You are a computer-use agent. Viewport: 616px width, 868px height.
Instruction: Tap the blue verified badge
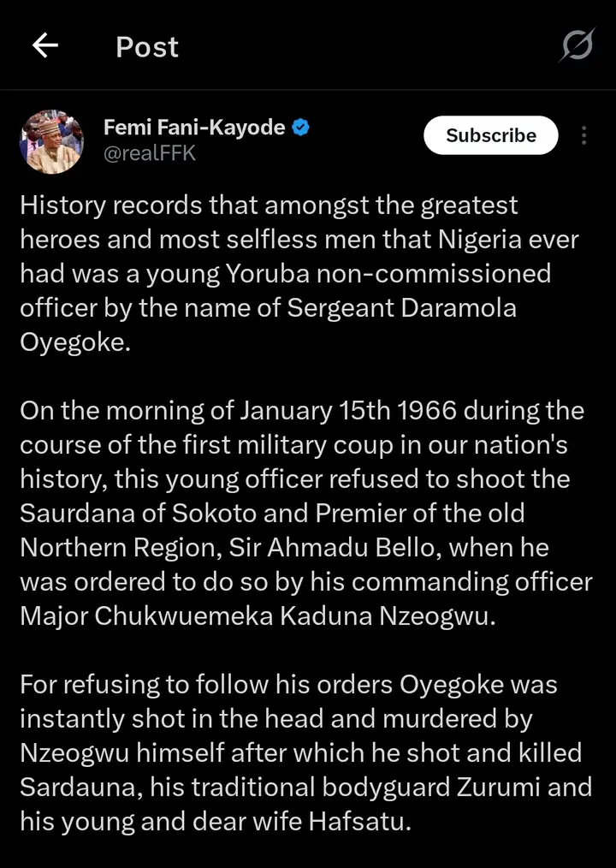click(301, 128)
